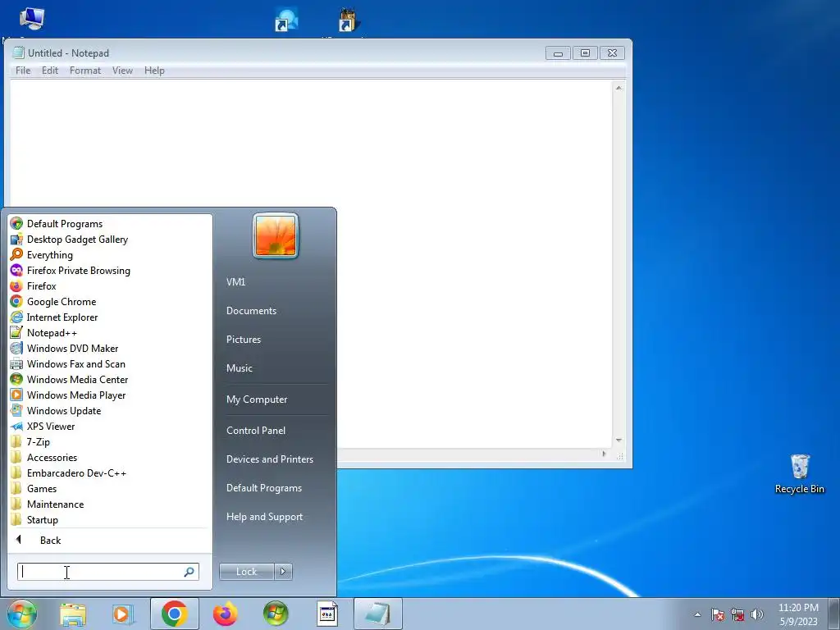
Task: Open the My Computer desktop icon at top left
Action: click(x=32, y=20)
